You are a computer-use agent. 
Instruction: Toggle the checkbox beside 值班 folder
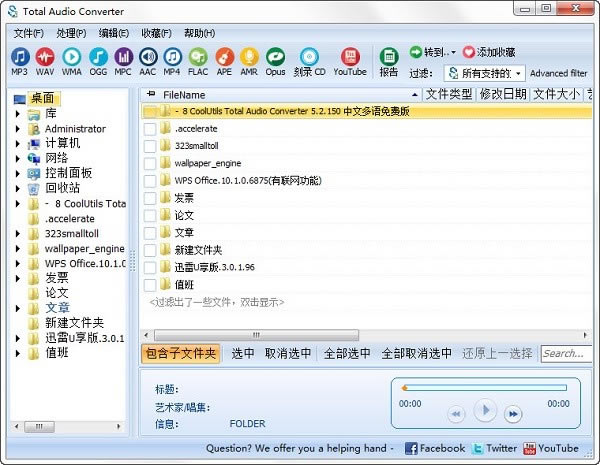151,284
